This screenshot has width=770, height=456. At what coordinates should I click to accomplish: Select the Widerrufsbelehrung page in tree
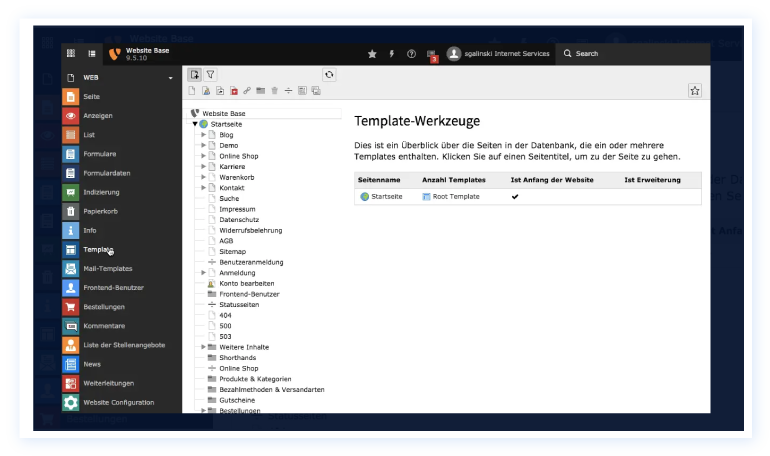[250, 230]
